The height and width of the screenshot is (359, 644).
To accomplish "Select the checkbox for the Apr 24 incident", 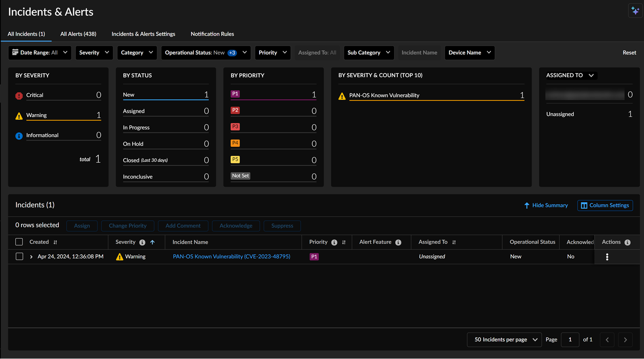I will (19, 256).
